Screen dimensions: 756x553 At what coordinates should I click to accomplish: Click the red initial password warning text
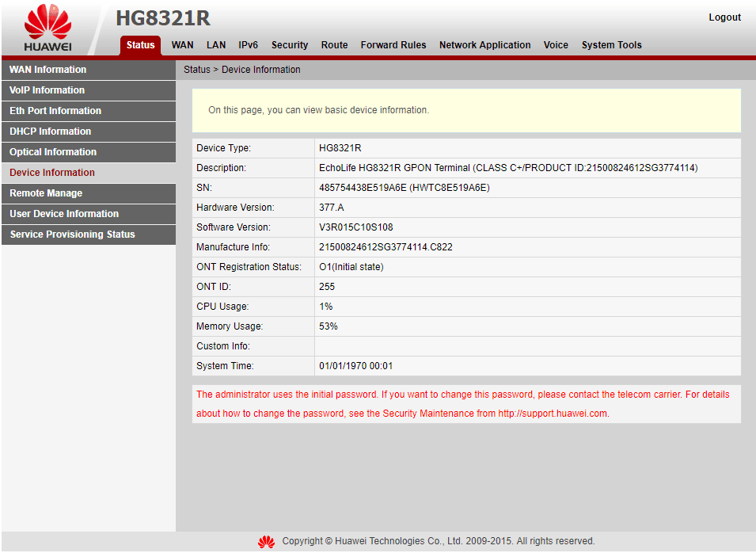coord(463,404)
